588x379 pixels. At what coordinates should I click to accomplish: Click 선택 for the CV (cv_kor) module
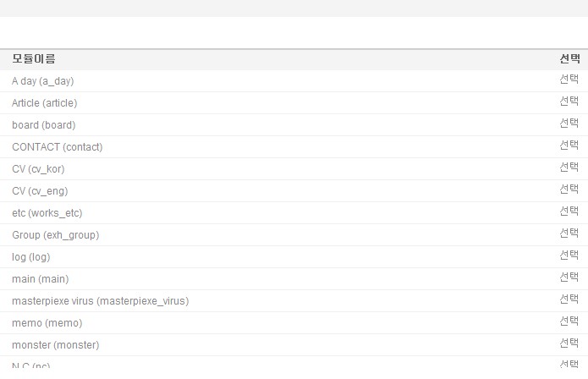[569, 168]
